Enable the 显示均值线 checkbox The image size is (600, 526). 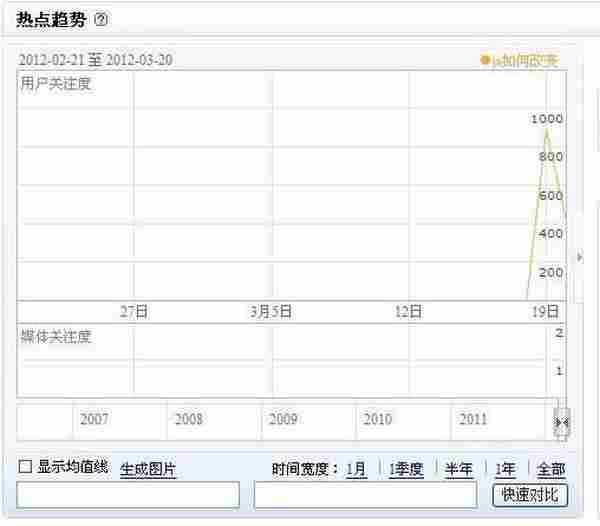pos(26,467)
